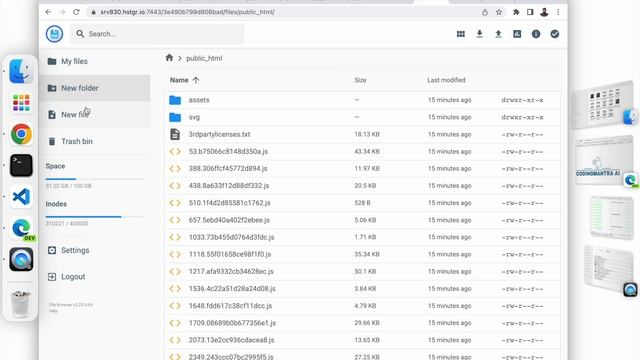The width and height of the screenshot is (640, 360).
Task: Click New file in the sidebar
Action: [95, 115]
